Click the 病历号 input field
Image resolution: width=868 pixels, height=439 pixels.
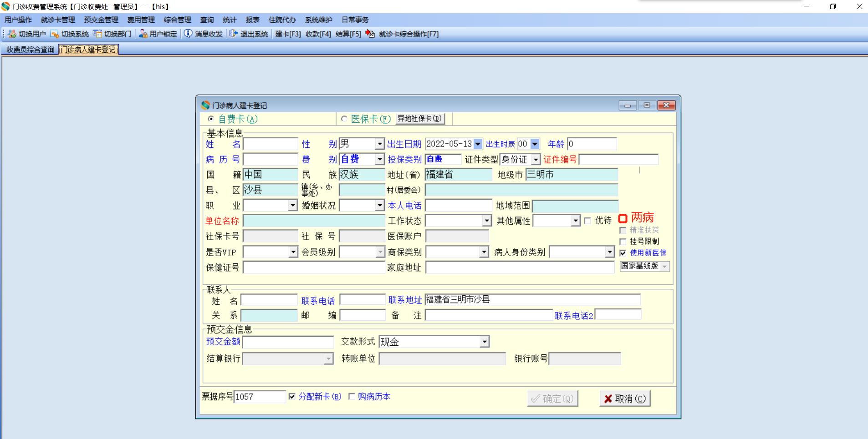pyautogui.click(x=271, y=159)
